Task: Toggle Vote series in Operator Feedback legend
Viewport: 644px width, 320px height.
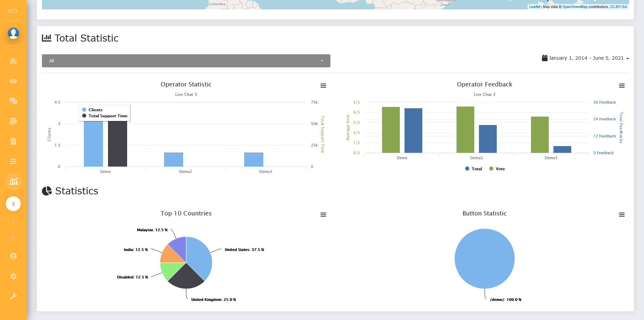Action: pos(497,169)
